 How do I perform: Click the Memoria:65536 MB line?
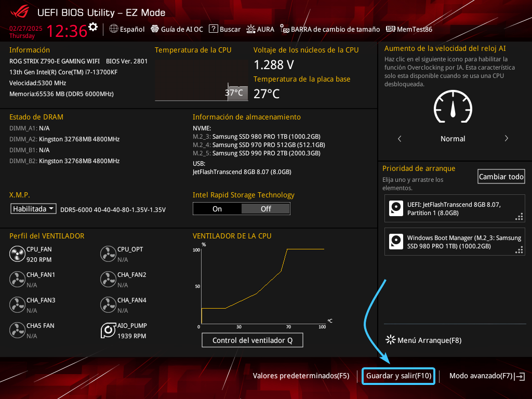pos(61,94)
